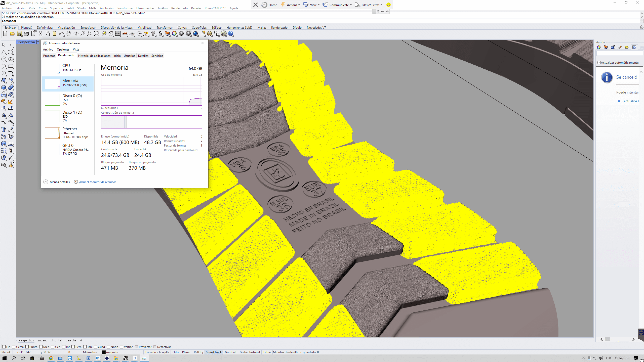Open the Rhino Options gear icon
644x362 pixels.
point(210,34)
